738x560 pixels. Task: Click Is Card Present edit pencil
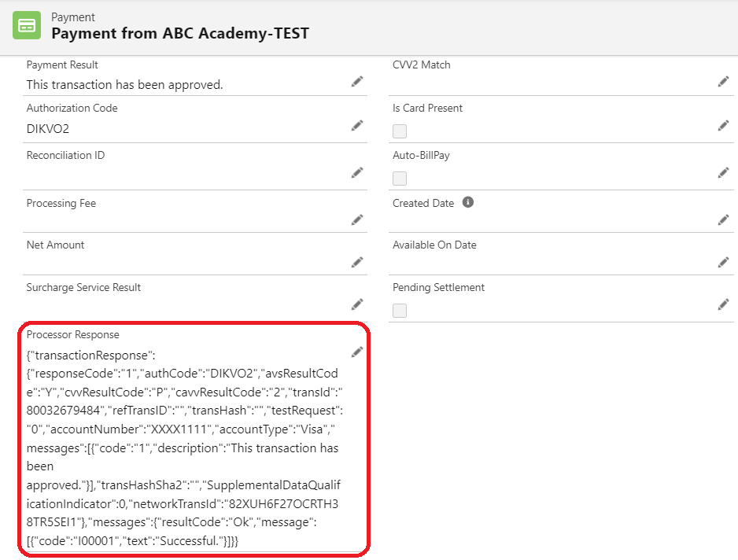(723, 125)
